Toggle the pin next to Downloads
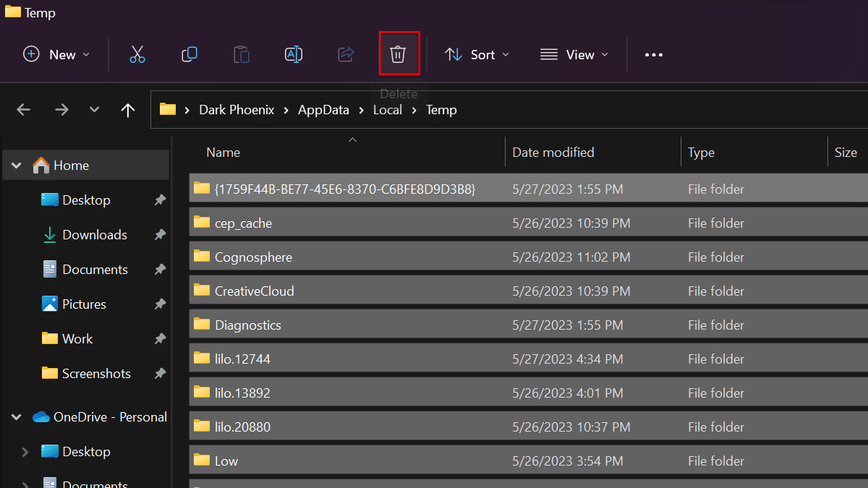Image resolution: width=868 pixels, height=488 pixels. [x=160, y=235]
